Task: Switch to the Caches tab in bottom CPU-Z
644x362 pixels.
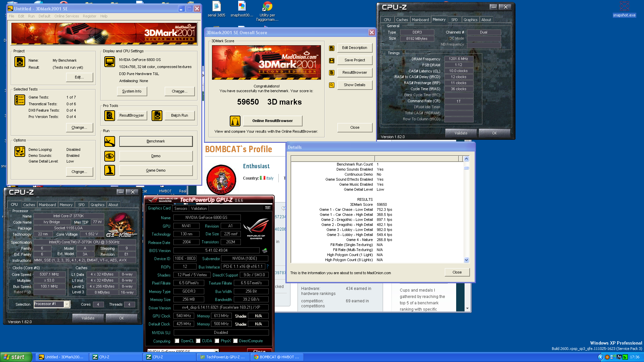Action: pos(29,205)
